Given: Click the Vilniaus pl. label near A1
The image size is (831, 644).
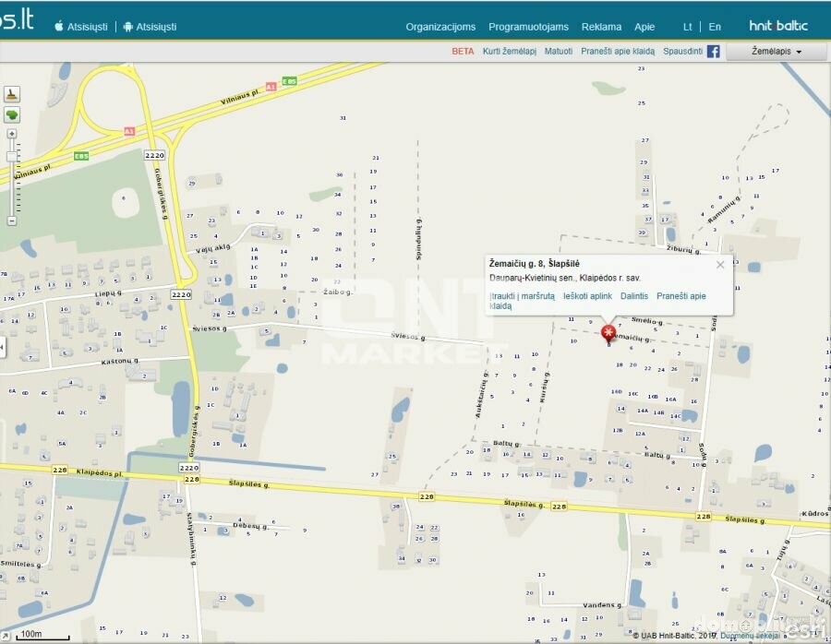Looking at the screenshot, I should (241, 97).
